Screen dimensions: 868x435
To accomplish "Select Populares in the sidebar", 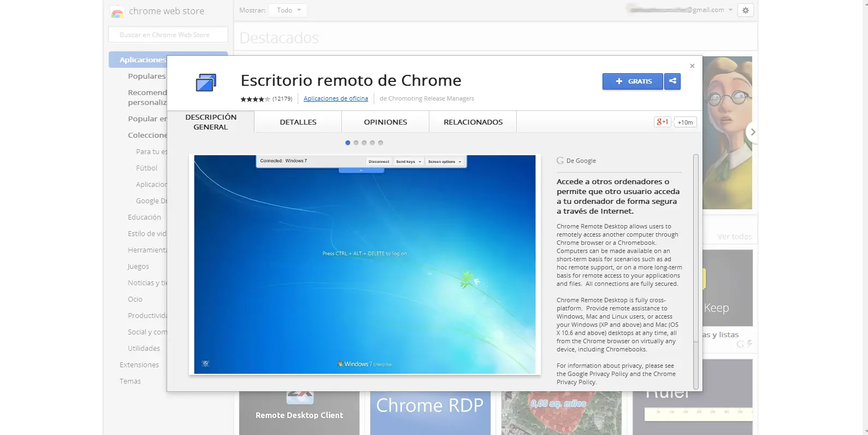I will pyautogui.click(x=146, y=76).
